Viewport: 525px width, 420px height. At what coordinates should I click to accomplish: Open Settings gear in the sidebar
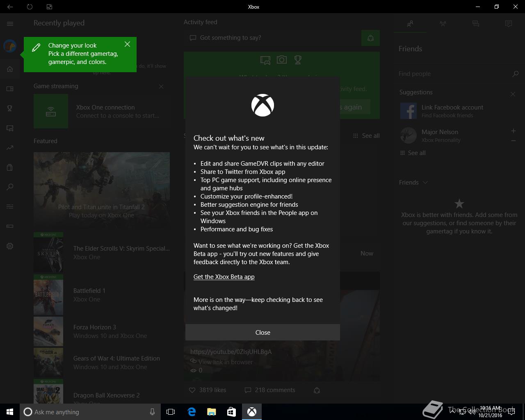pos(10,246)
